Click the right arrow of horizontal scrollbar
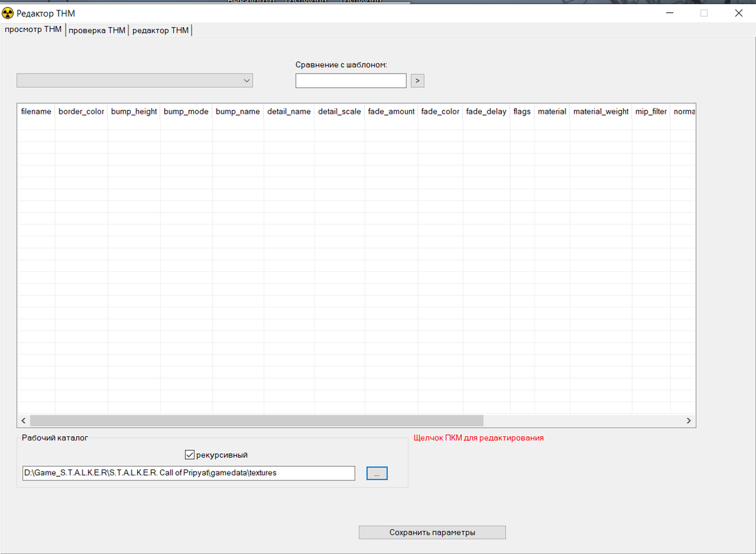 (688, 420)
